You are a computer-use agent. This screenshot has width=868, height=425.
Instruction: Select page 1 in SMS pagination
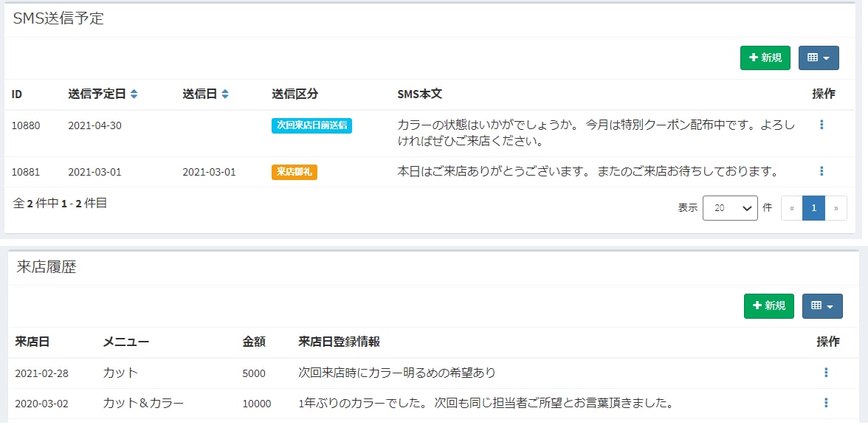[x=813, y=208]
